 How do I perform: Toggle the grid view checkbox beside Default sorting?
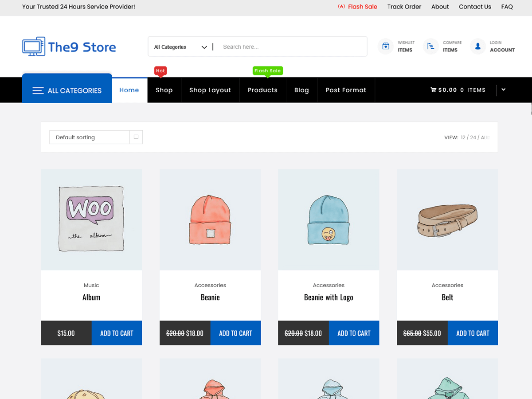point(136,137)
